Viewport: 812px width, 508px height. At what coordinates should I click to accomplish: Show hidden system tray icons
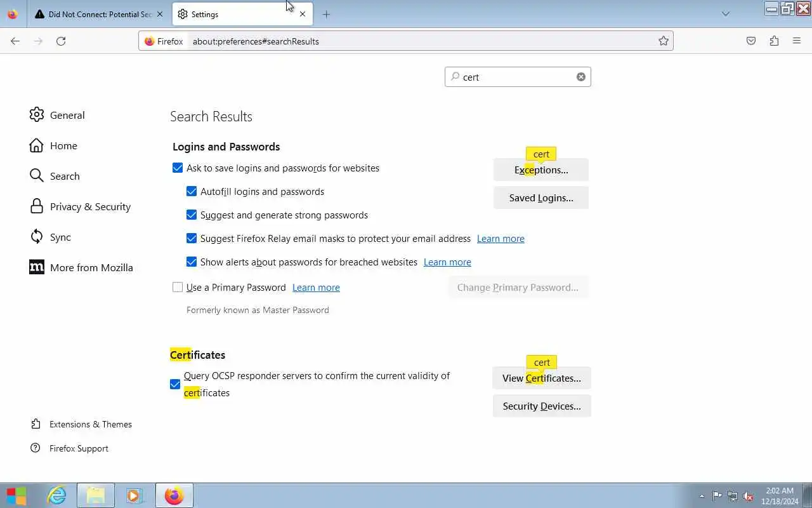coord(702,496)
